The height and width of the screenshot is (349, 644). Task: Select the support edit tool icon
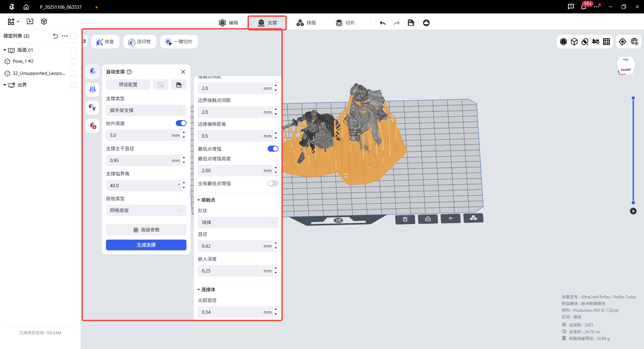(93, 107)
